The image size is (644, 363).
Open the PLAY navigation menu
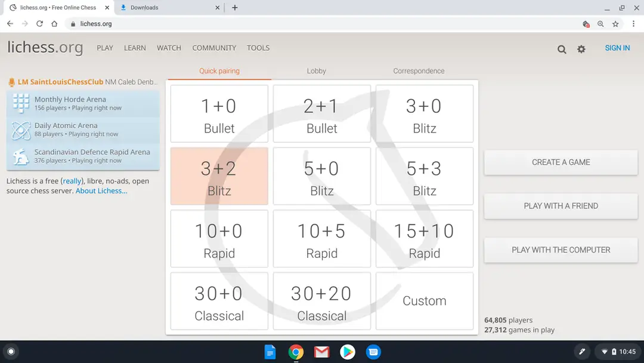[x=105, y=48]
